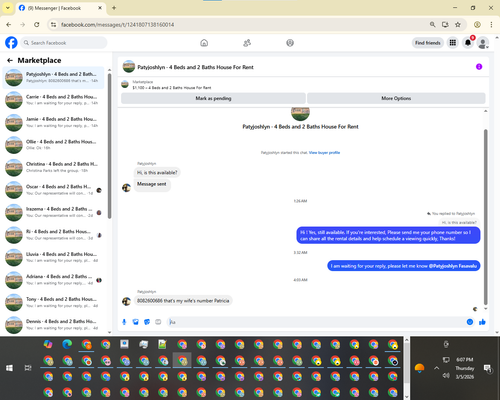Open conversation information purple icon

[479, 67]
